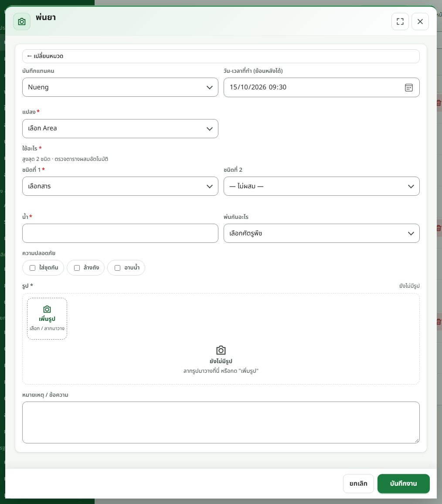The image size is (442, 504).
Task: Click the ยังไม่มีรูป status text beside รูป label
Action: [x=409, y=286]
